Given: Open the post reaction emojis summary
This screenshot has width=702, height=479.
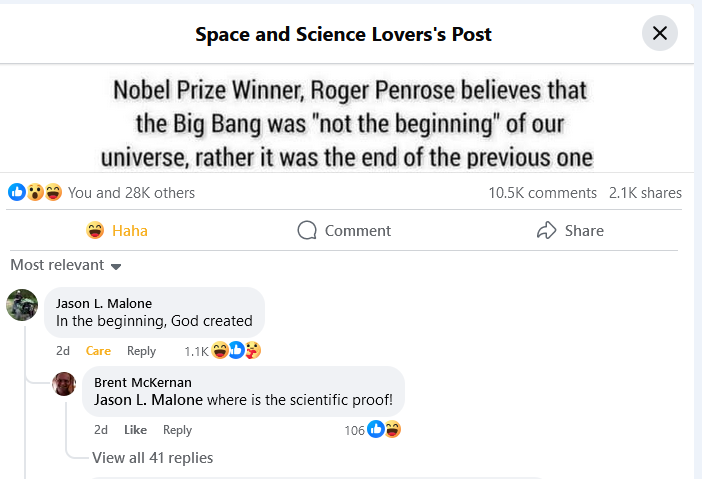Looking at the screenshot, I should (35, 192).
